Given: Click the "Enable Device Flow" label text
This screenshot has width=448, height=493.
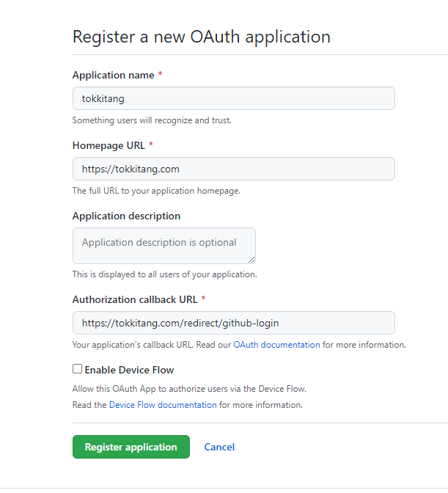Looking at the screenshot, I should point(129,370).
